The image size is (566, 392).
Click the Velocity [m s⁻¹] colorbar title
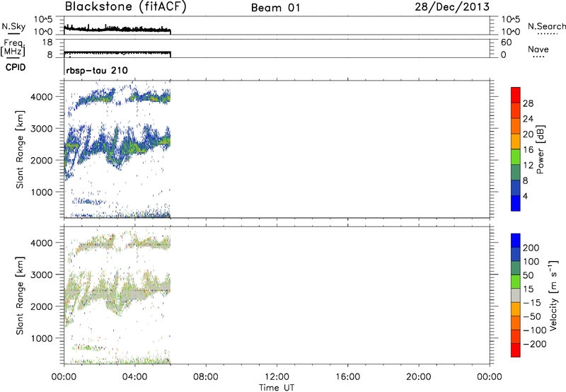(553, 295)
